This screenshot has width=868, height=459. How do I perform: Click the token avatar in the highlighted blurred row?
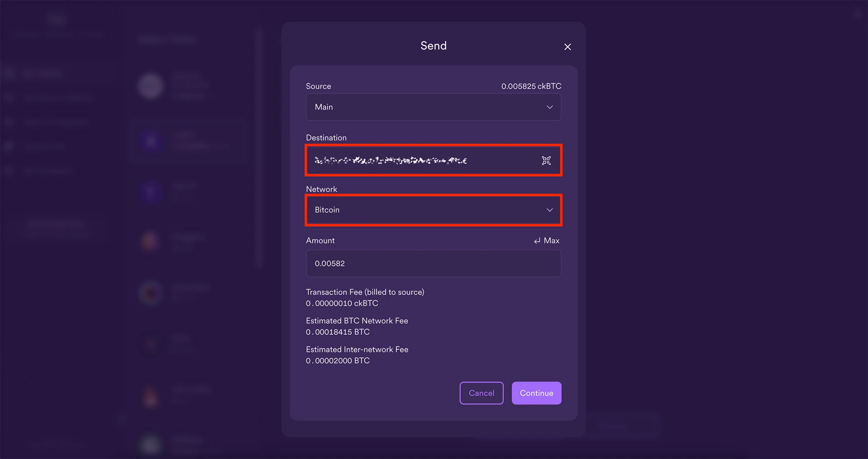(150, 141)
